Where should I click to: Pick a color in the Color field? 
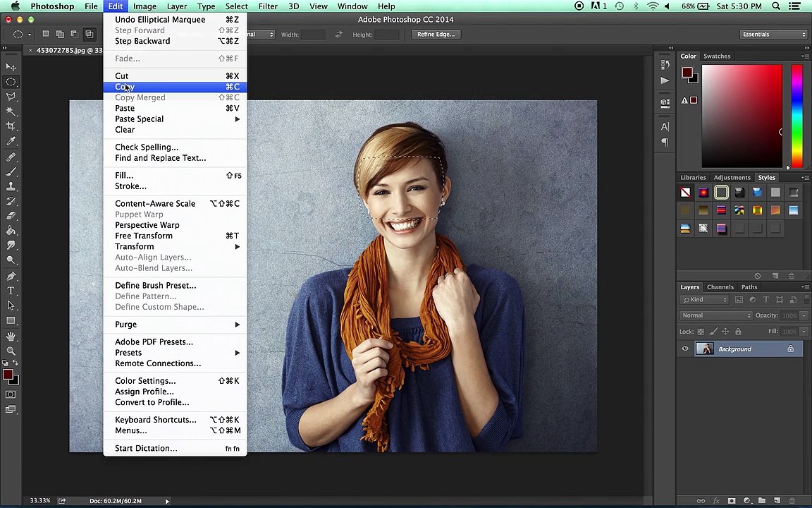(742, 116)
